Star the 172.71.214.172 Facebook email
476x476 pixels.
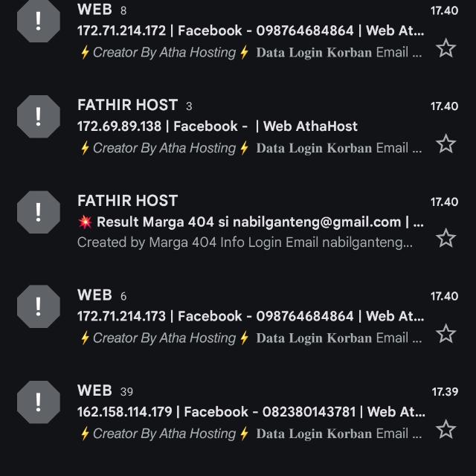pos(446,49)
